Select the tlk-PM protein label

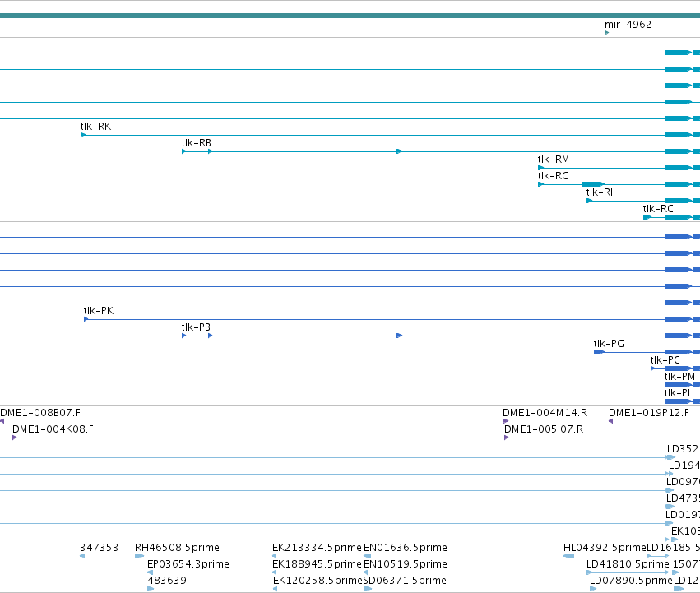click(679, 377)
